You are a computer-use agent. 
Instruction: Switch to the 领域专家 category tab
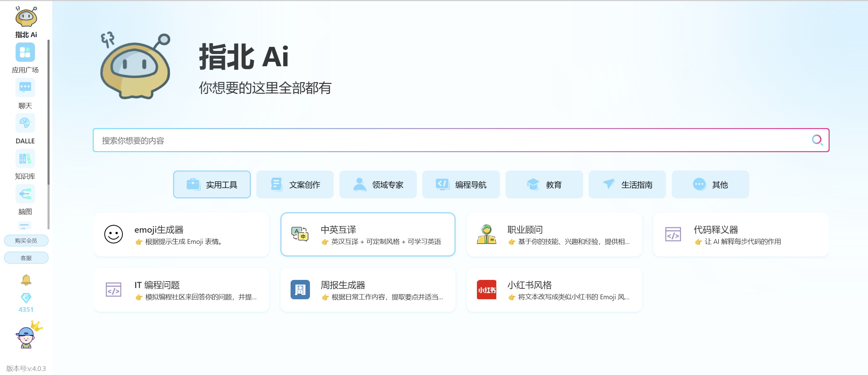pyautogui.click(x=378, y=184)
